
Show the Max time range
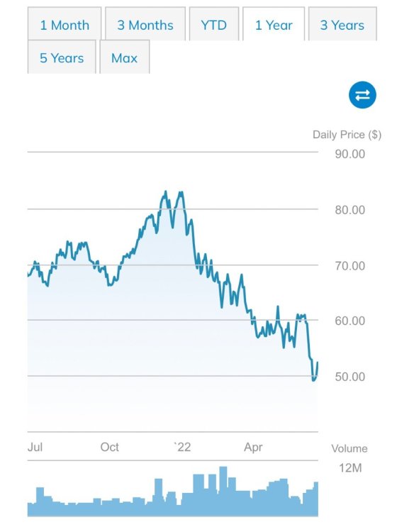[125, 57]
